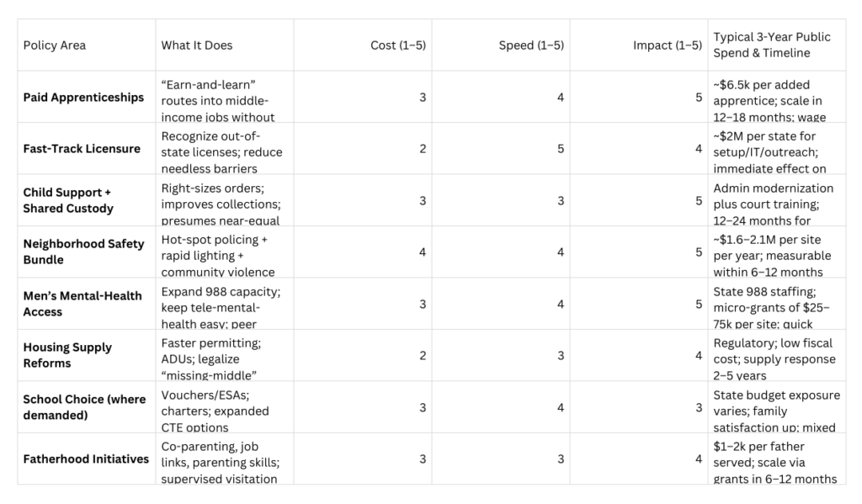Click the Fatherhood Initiatives row label

click(87, 459)
